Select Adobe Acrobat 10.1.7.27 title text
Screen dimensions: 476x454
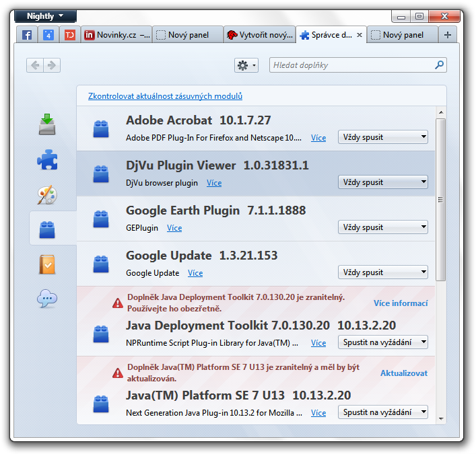(x=198, y=120)
